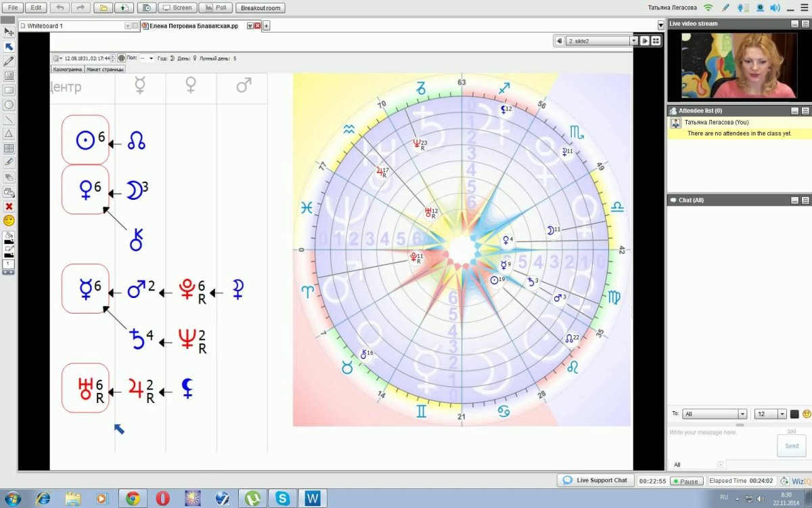Open the File menu
The width and height of the screenshot is (812, 508).
(12, 7)
